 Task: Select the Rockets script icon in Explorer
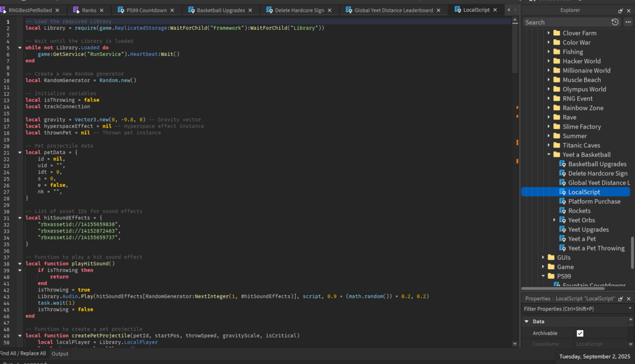562,211
